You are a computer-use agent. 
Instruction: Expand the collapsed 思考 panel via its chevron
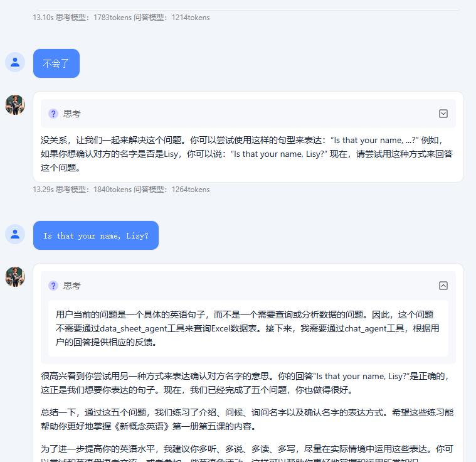[443, 114]
